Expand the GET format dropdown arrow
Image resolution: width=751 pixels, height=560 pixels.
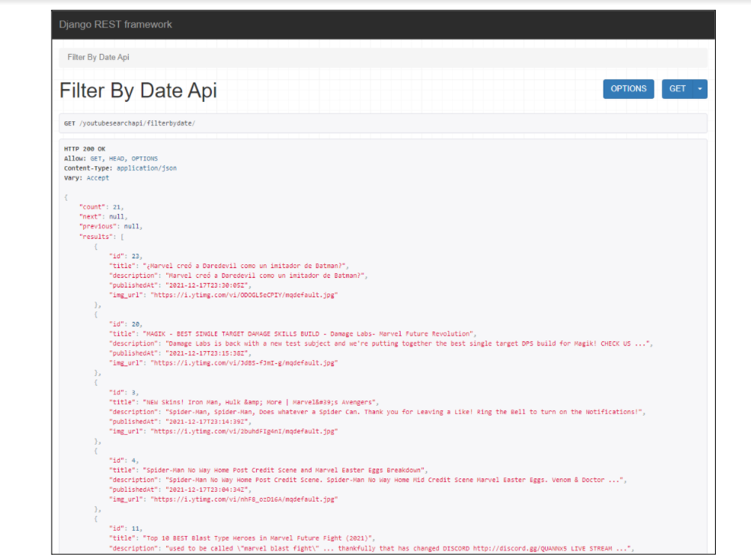[x=700, y=88]
